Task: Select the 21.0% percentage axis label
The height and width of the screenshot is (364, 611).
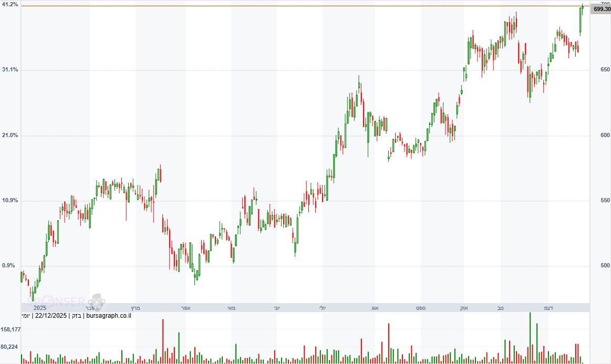Action: tap(10, 136)
